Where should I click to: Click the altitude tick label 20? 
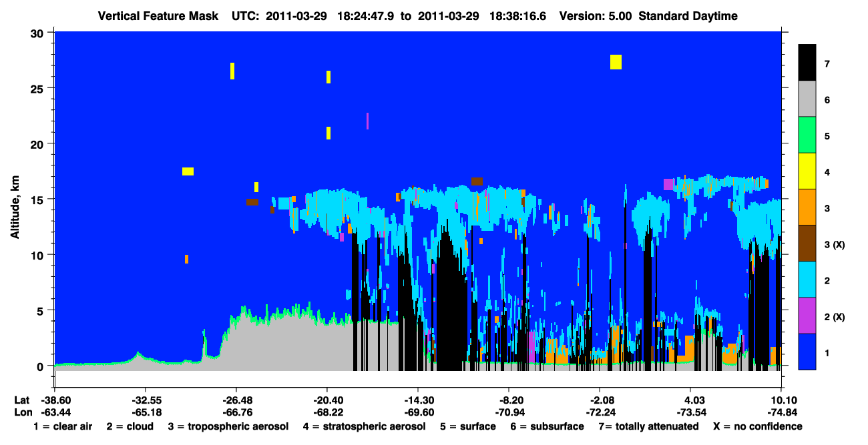point(38,143)
